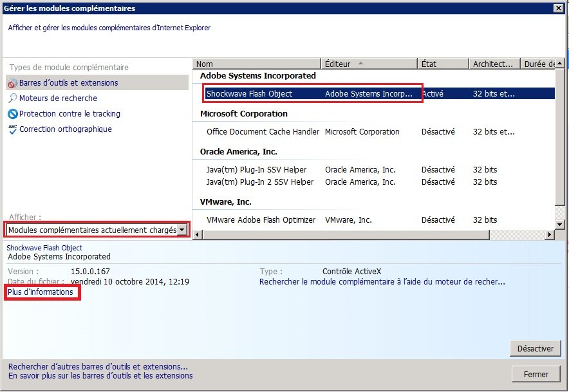Click the tracking protection blocked icon

tap(12, 114)
